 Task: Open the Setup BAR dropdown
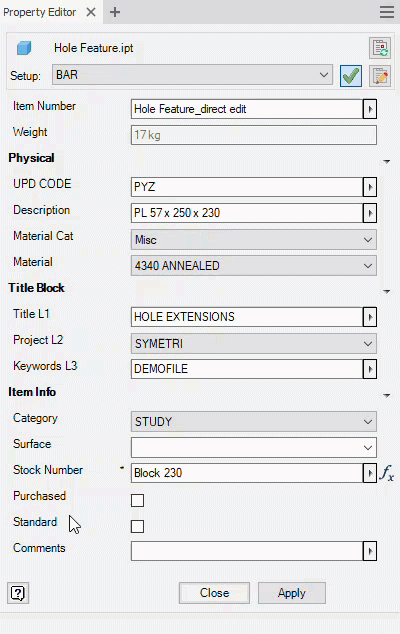coord(192,75)
